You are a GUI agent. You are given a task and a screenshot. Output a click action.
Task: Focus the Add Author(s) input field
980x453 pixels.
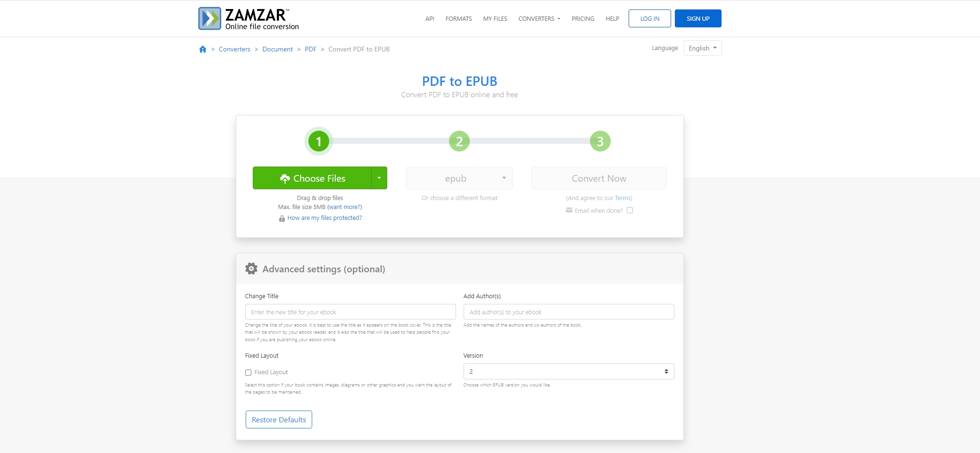click(569, 312)
